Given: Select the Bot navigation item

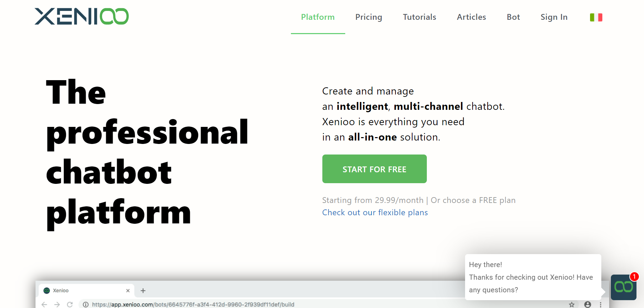Looking at the screenshot, I should click(513, 17).
